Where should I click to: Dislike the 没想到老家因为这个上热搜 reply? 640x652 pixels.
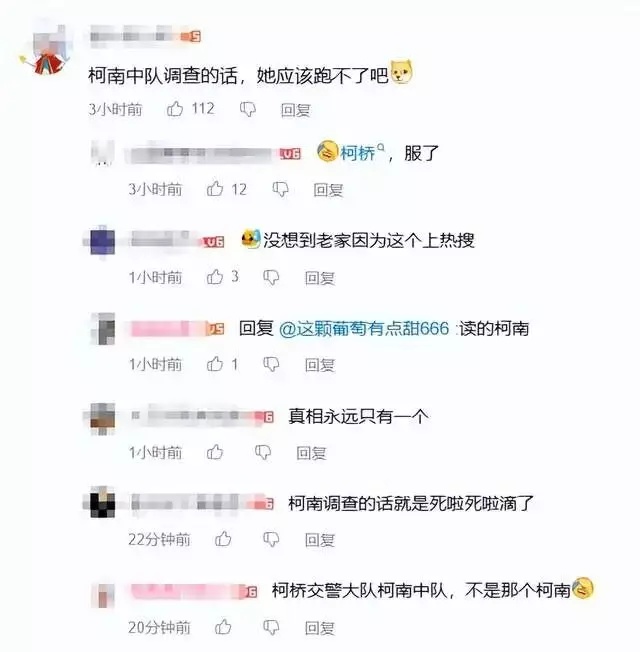271,277
